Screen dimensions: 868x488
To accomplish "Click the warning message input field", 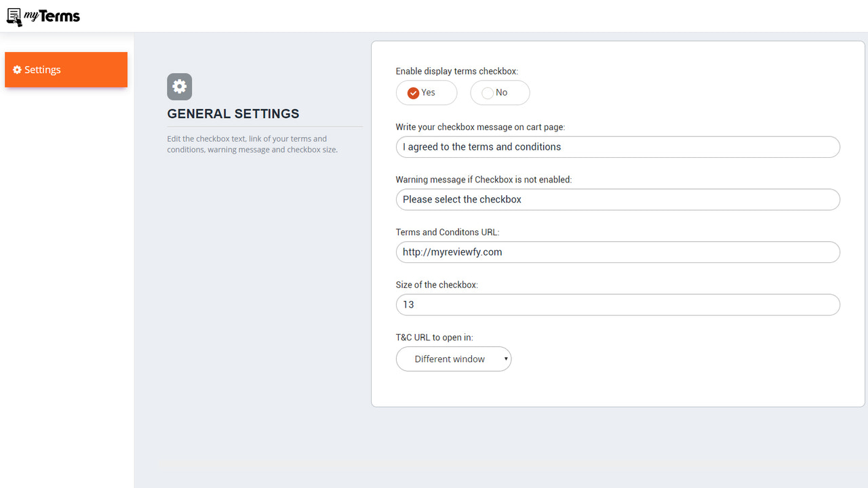I will click(x=617, y=199).
